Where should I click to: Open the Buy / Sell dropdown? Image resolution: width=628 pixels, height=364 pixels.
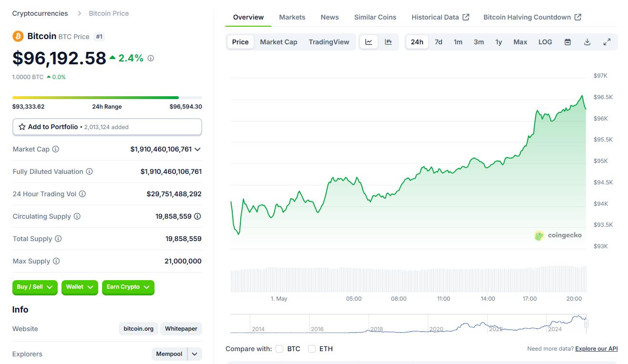(35, 287)
